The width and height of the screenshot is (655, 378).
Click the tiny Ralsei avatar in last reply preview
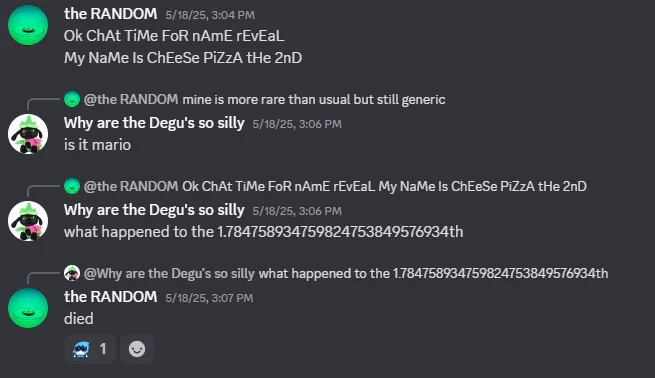coord(72,273)
